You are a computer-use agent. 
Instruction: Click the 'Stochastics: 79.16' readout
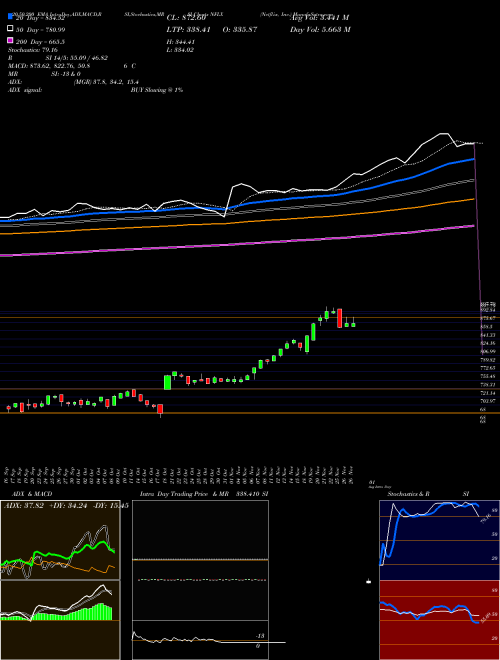tap(33, 50)
